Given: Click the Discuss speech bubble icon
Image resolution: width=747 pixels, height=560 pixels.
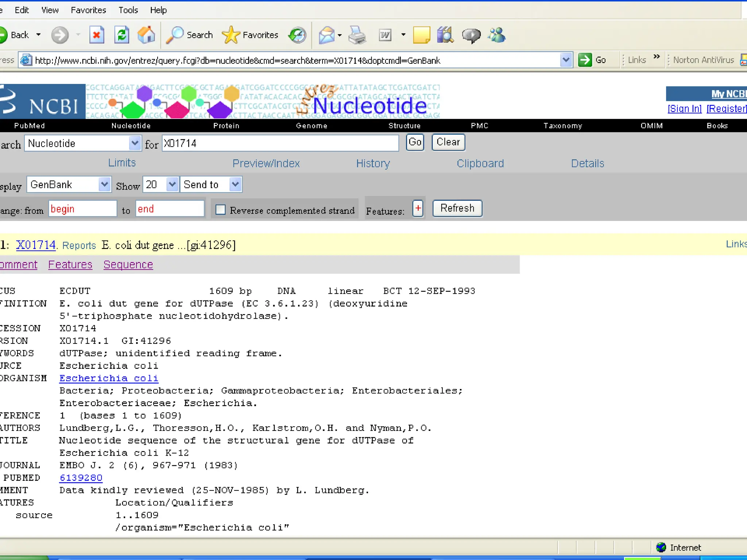Looking at the screenshot, I should pos(471,35).
